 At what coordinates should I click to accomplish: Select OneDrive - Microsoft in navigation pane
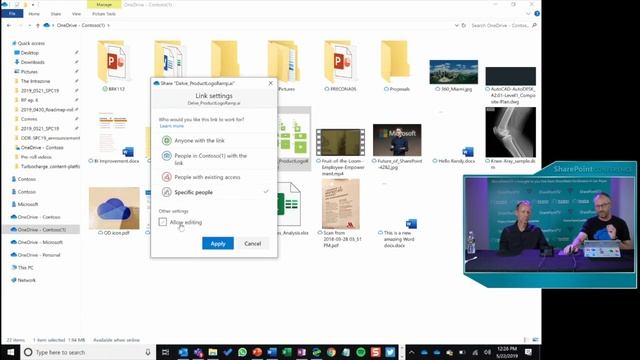37,242
